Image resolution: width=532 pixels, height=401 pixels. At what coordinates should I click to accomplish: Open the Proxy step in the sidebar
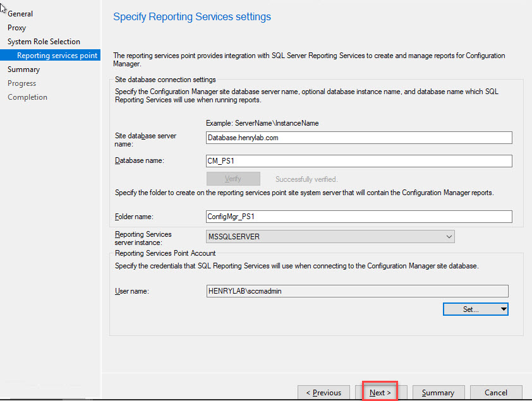point(17,28)
